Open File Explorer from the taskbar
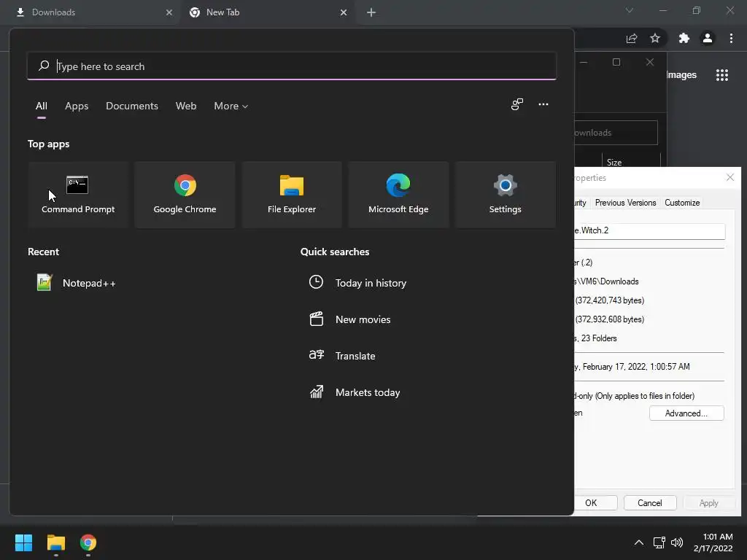Screen dimensions: 747x560 (55, 542)
